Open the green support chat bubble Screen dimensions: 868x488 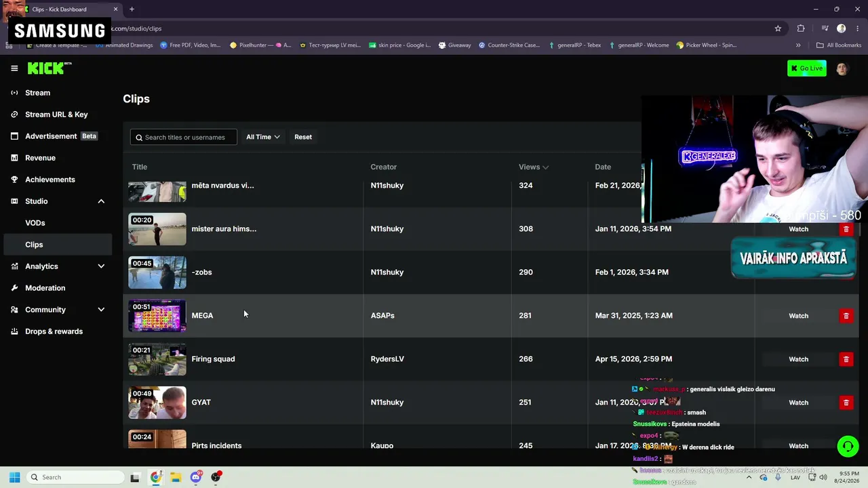[x=848, y=446]
